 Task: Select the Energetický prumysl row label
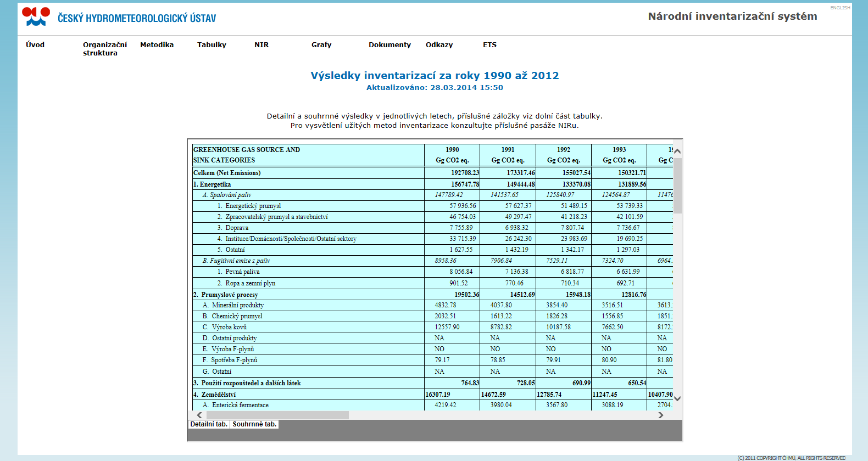coord(249,206)
